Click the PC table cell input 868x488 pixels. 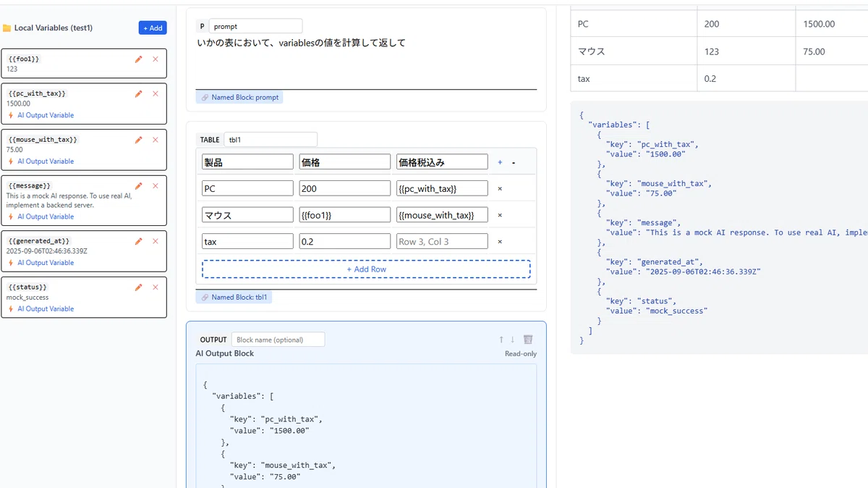click(x=247, y=188)
